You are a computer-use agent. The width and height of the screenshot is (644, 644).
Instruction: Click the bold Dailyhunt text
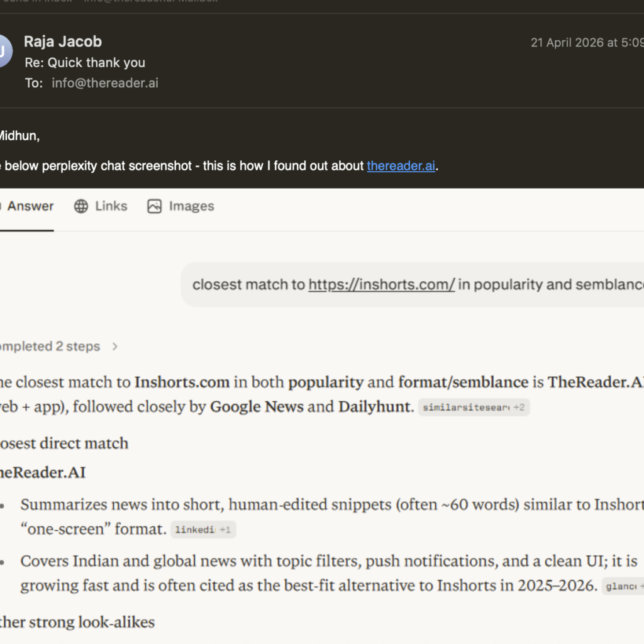pyautogui.click(x=375, y=407)
